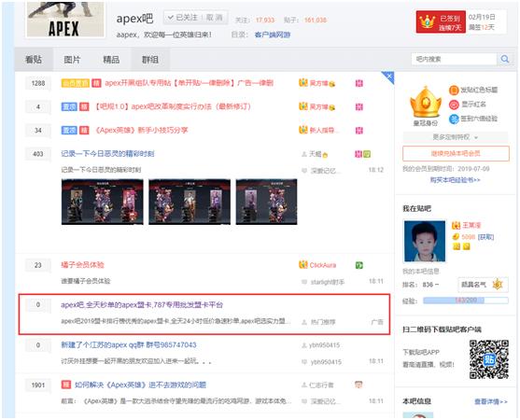Click 取消 to unfollow apex吧

coord(214,18)
